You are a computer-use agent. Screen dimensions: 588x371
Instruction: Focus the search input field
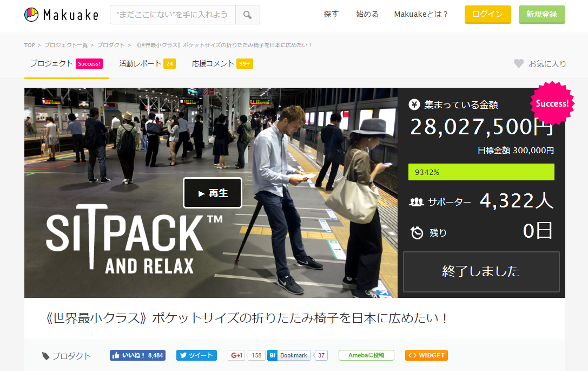coord(173,15)
